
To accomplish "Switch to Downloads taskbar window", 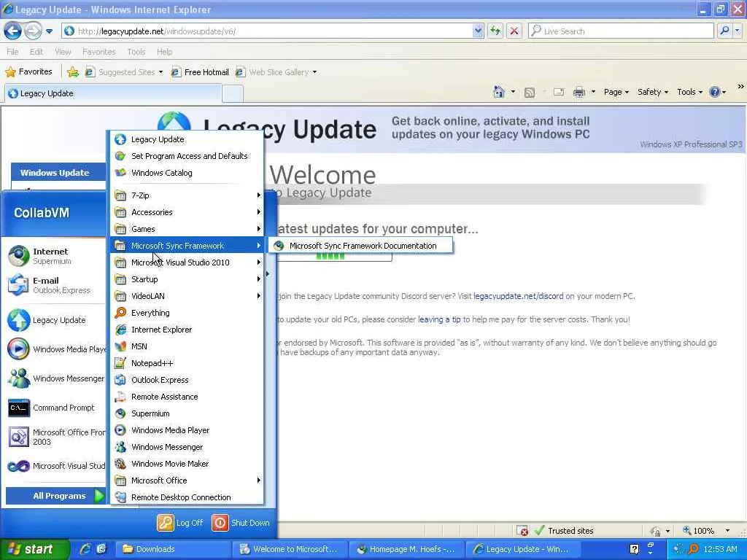I will 174,549.
